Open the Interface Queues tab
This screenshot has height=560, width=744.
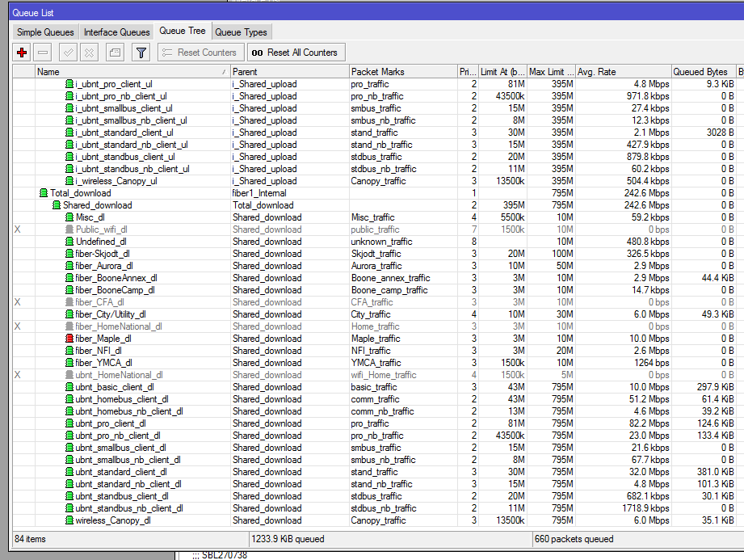pos(117,32)
